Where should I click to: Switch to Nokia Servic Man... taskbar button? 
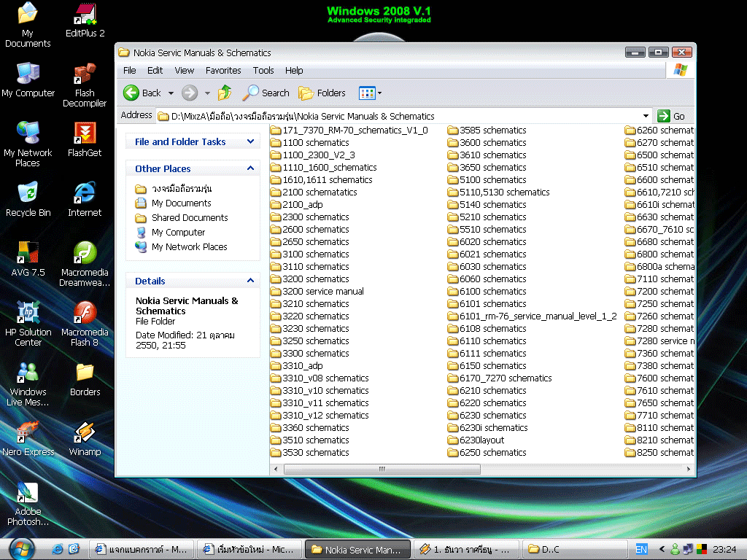[x=357, y=549]
